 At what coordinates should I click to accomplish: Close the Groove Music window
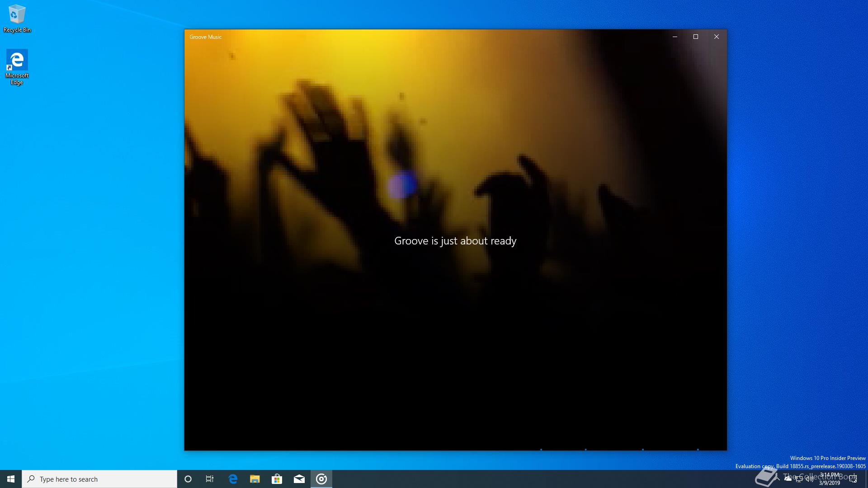pos(717,37)
